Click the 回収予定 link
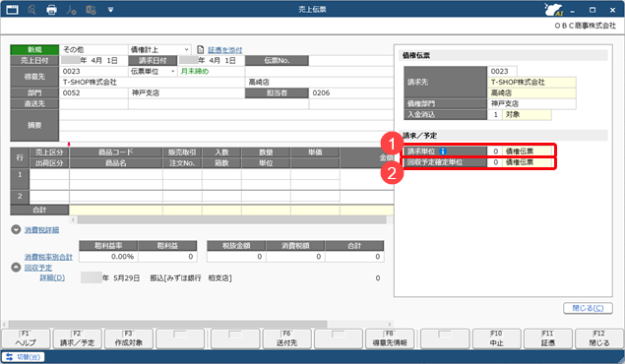The width and height of the screenshot is (625, 364). pos(37,268)
